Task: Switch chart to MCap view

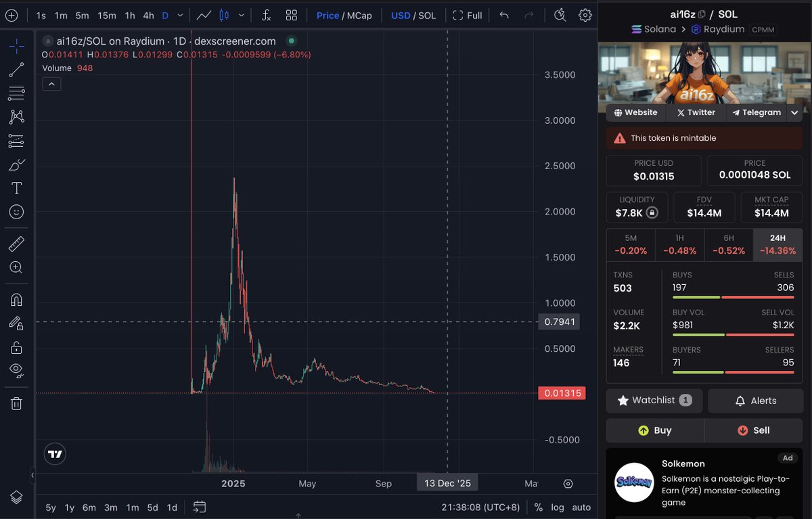Action: pyautogui.click(x=358, y=15)
